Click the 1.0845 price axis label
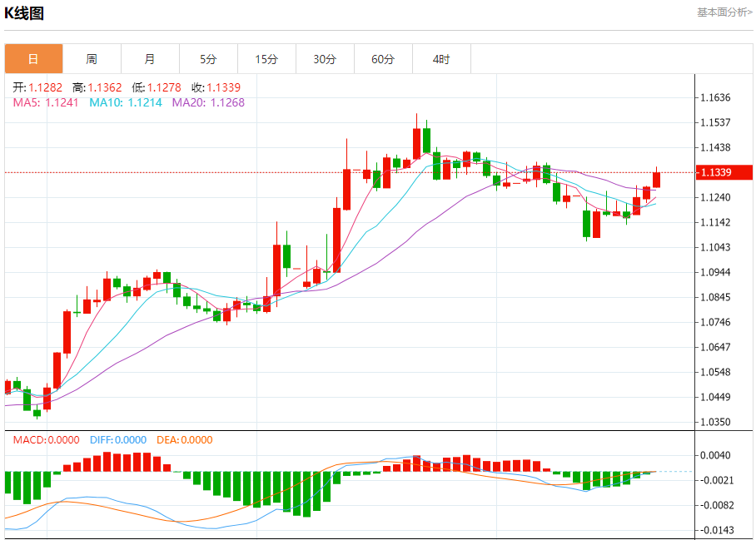This screenshot has height=540, width=756. coord(715,297)
